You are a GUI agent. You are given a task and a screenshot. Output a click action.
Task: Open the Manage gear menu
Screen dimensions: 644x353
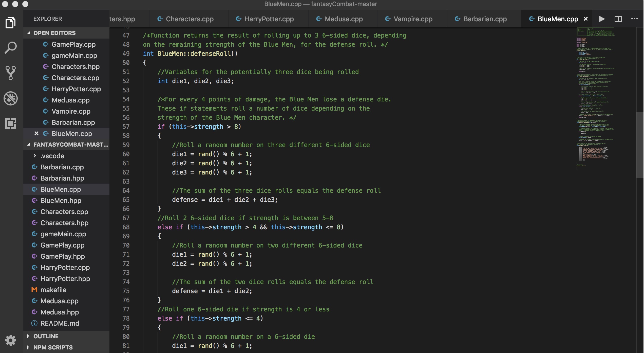tap(10, 340)
